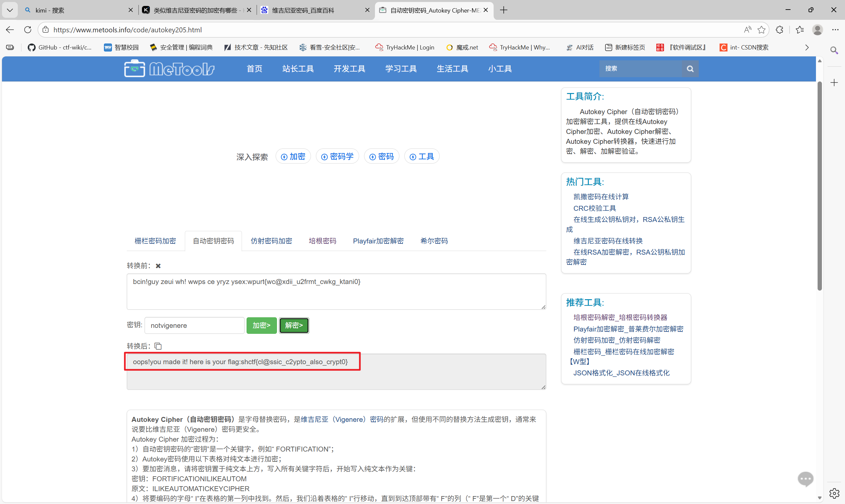This screenshot has width=845, height=504.
Task: Switch to the Playfair加密解密 tab
Action: [x=378, y=241]
